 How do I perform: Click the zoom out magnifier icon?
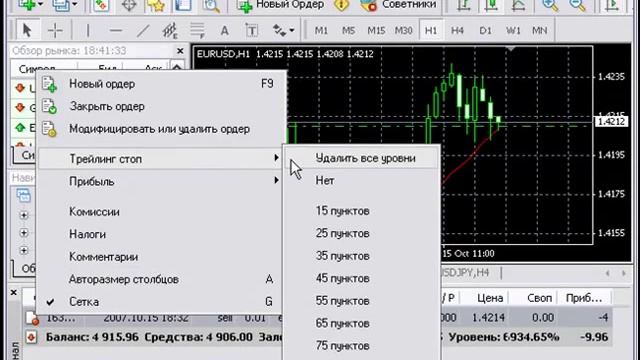coord(577,5)
